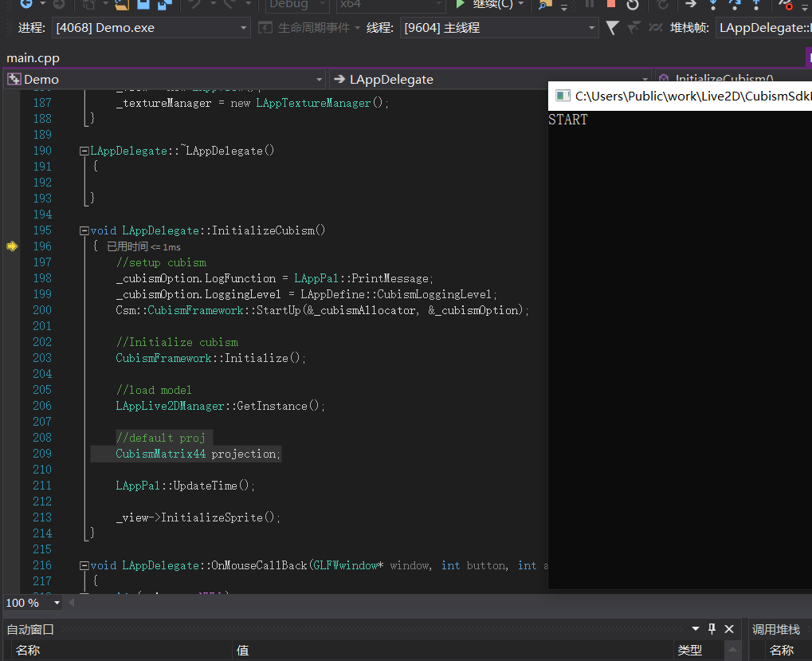Restart debugging with the circular arrow icon
This screenshot has height=661, width=812.
tap(633, 4)
